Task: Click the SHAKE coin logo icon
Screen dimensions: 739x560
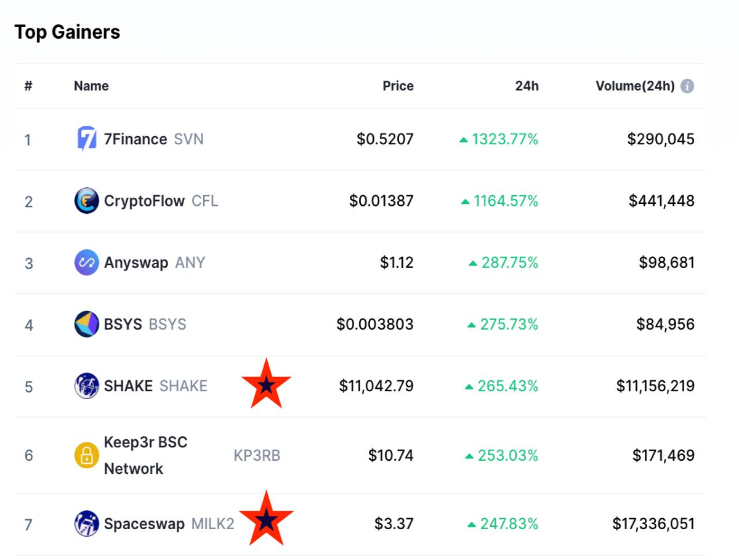Action: 86,386
